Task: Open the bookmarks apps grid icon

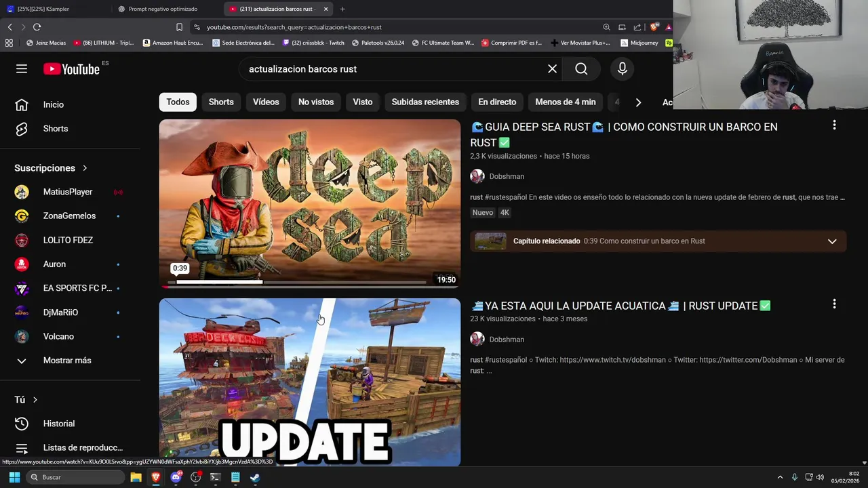Action: 9,43
